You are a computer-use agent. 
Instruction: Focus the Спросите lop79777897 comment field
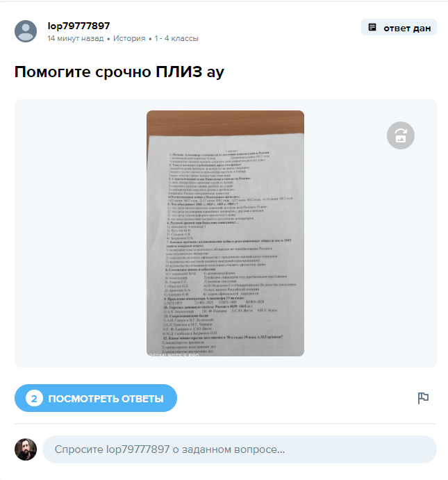(x=240, y=449)
